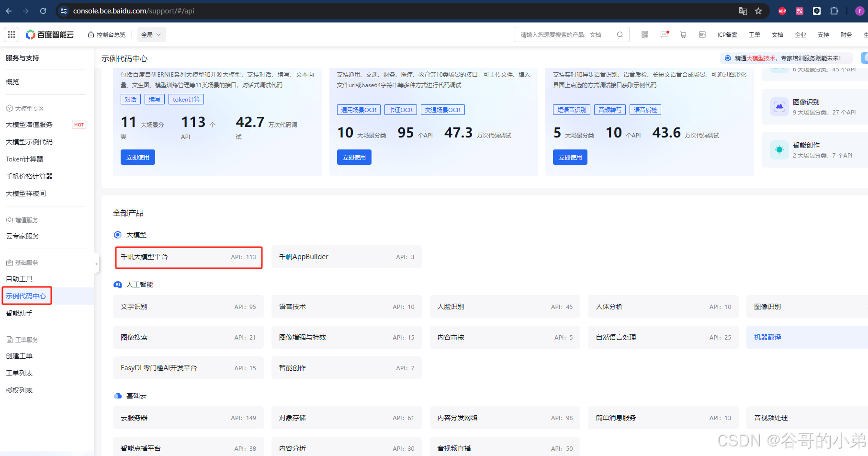Open the product grid menu icon
Screen dimensions: 868x456
[11, 34]
